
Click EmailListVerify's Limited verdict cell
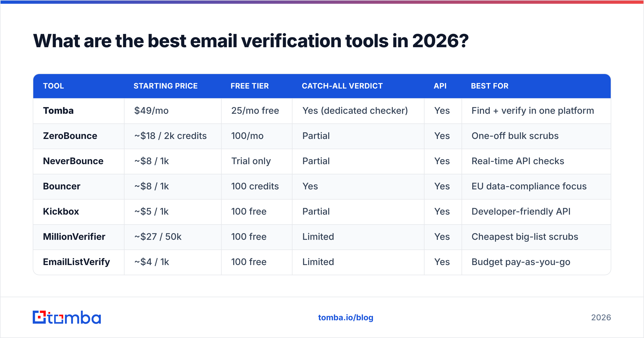click(x=358, y=262)
